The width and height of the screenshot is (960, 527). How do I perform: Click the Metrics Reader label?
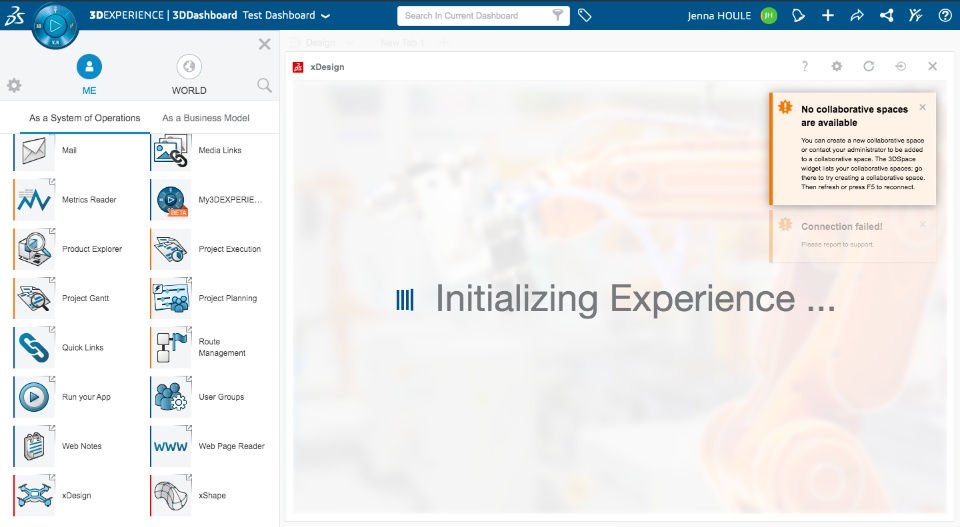tap(89, 200)
